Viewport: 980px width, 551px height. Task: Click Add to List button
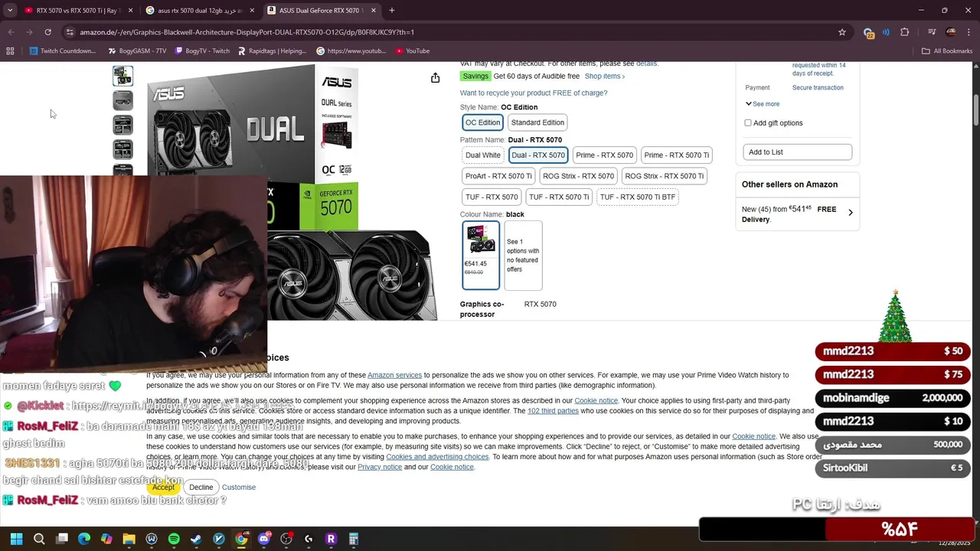tap(797, 152)
